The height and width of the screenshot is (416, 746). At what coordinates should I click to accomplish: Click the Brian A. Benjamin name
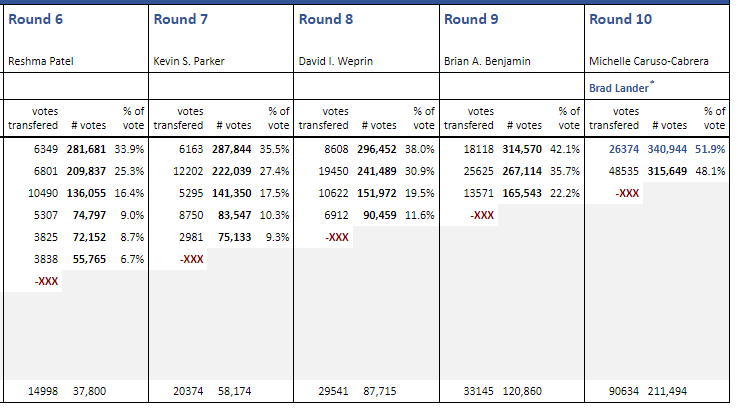click(487, 61)
